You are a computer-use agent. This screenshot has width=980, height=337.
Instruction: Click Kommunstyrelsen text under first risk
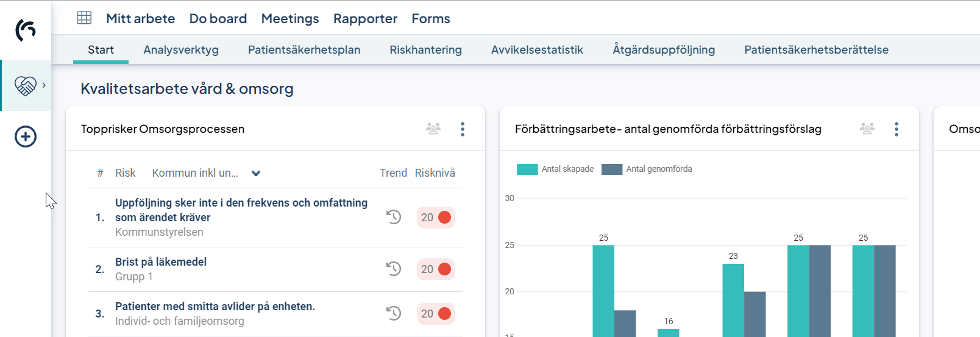(x=159, y=232)
